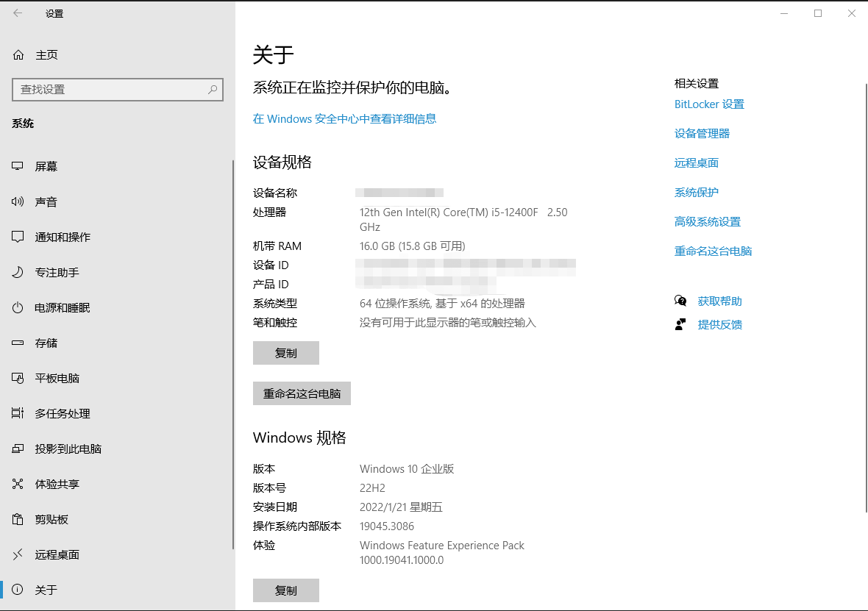
Task: Click the 声音 speaker icon
Action: 18,201
